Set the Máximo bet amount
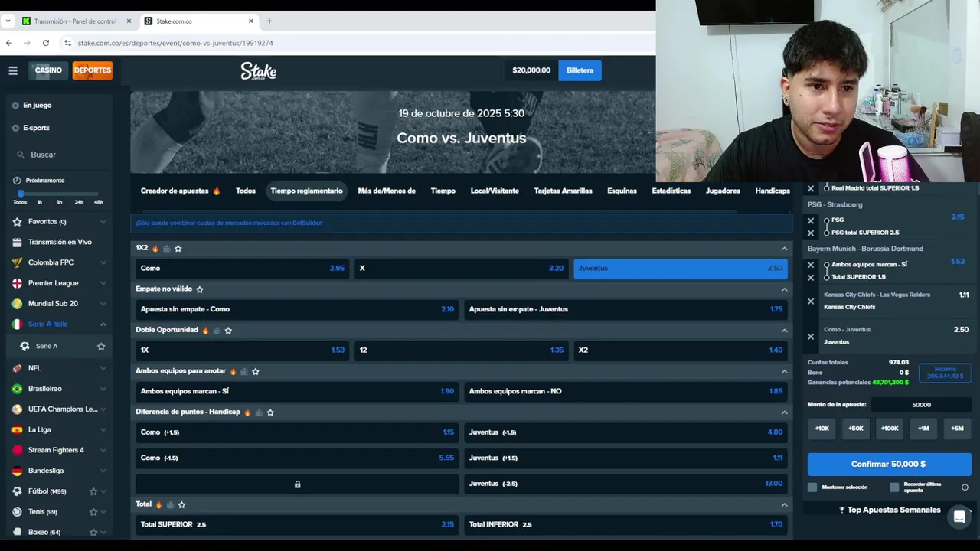 point(945,373)
